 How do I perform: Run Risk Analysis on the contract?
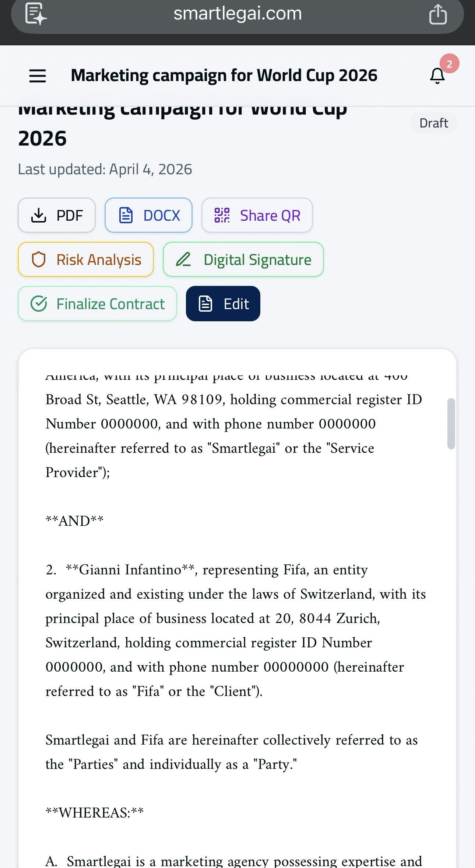click(85, 259)
